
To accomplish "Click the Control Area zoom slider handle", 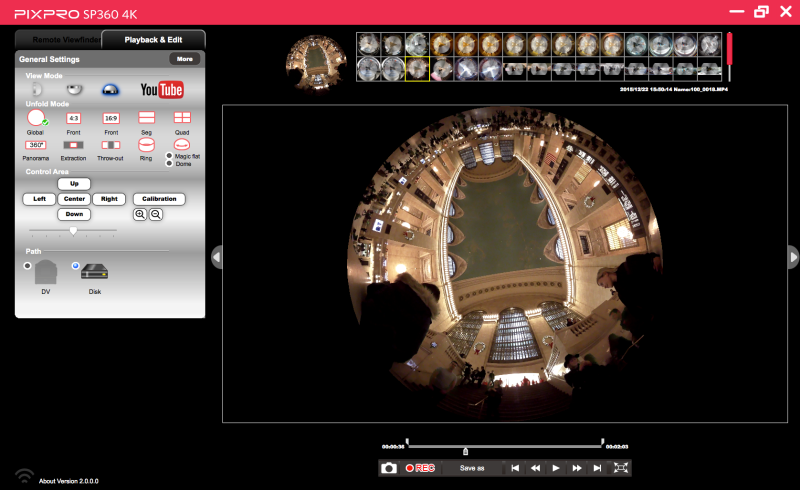I will (x=73, y=231).
